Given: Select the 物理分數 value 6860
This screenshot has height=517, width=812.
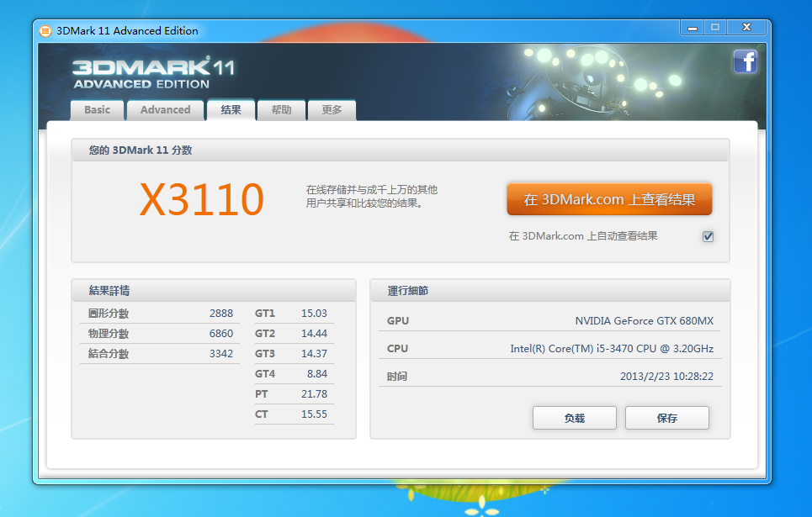Looking at the screenshot, I should pyautogui.click(x=221, y=333).
